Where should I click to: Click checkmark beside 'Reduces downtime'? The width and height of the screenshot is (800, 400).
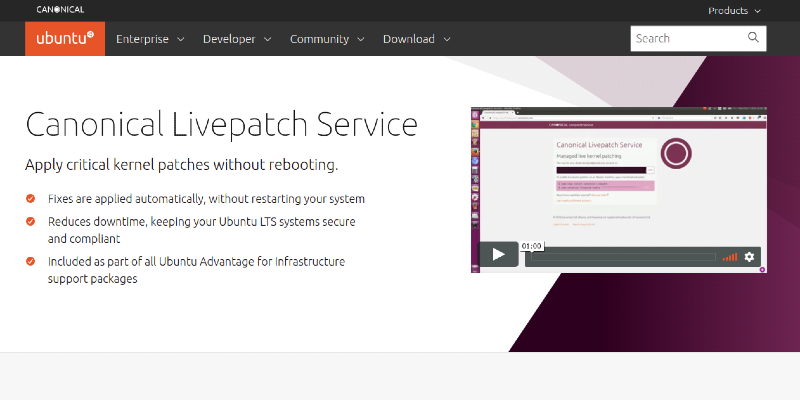[x=31, y=221]
